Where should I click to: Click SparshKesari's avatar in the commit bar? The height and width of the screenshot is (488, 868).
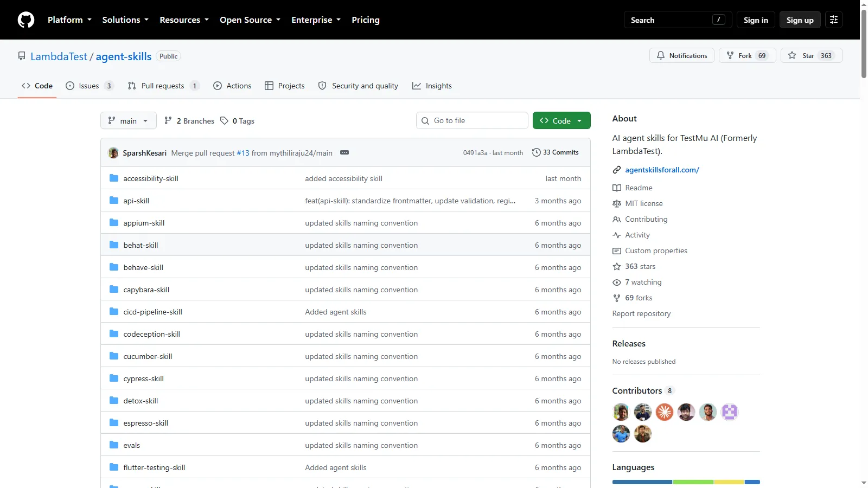(113, 153)
